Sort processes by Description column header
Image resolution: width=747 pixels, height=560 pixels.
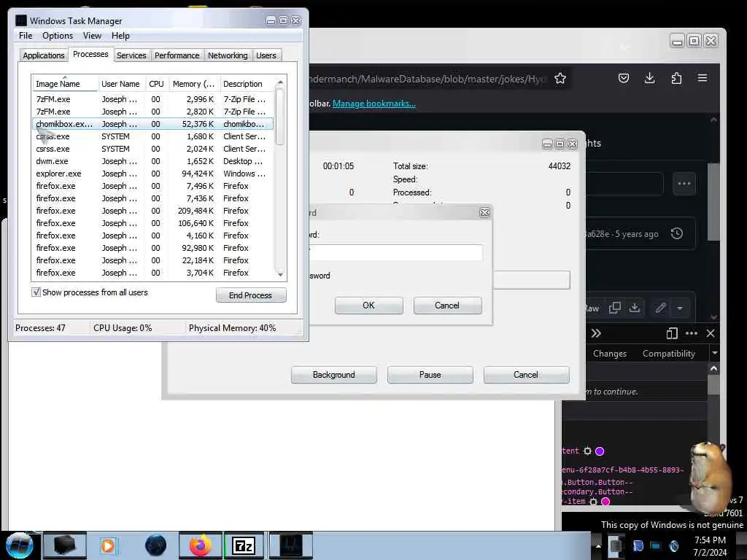247,84
